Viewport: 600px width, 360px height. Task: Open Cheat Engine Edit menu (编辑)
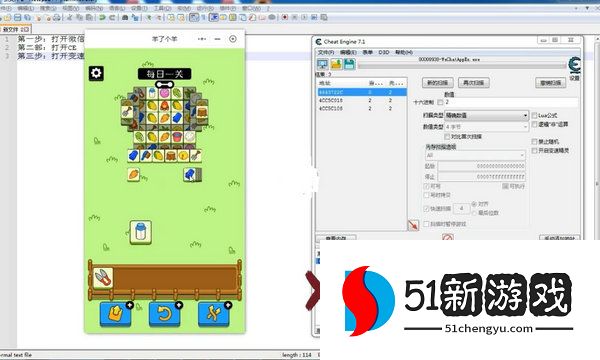coord(348,52)
